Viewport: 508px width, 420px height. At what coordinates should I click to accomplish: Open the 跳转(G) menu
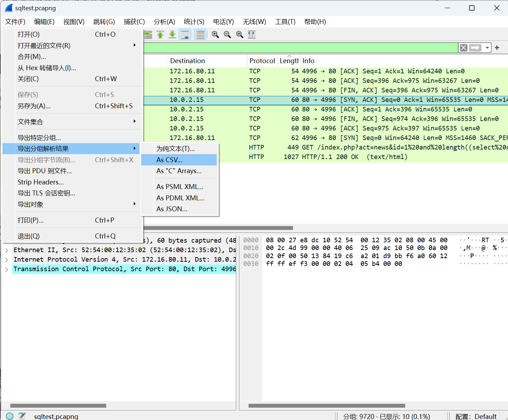tap(104, 22)
